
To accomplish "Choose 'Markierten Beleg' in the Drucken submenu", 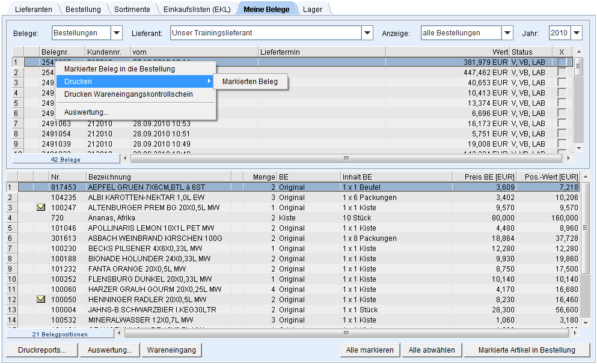I will click(x=250, y=82).
